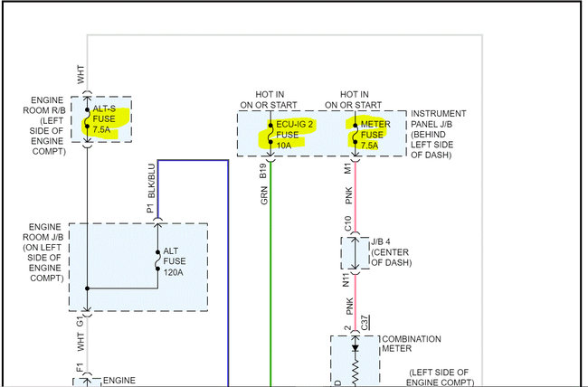
Task: Select the ENGINE ROOM R/B location label
Action: click(45, 126)
